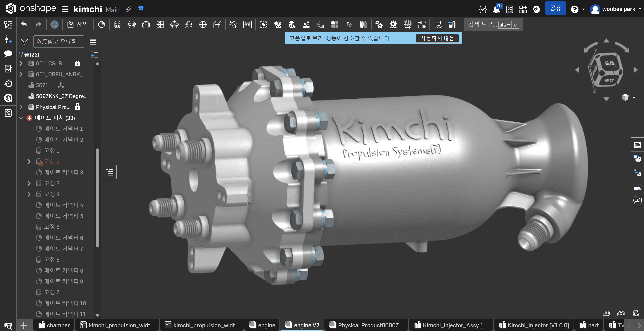Image resolution: width=644 pixels, height=331 pixels.
Task: Rotate the view with the up arrow
Action: coord(606,40)
